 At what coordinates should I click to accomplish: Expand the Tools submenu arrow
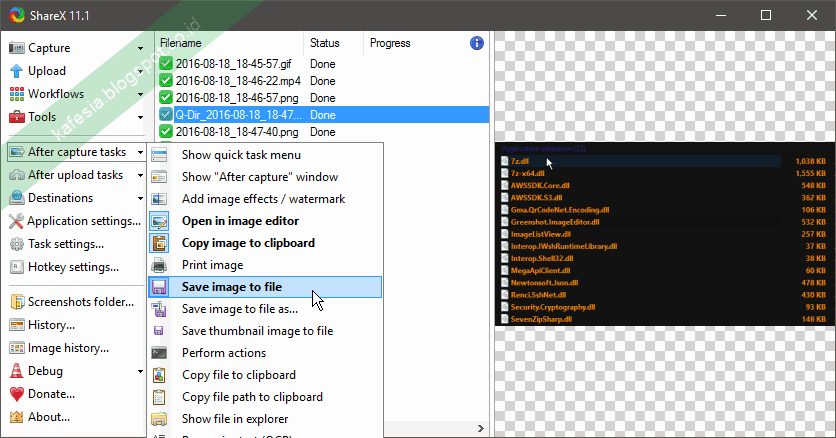pyautogui.click(x=140, y=117)
